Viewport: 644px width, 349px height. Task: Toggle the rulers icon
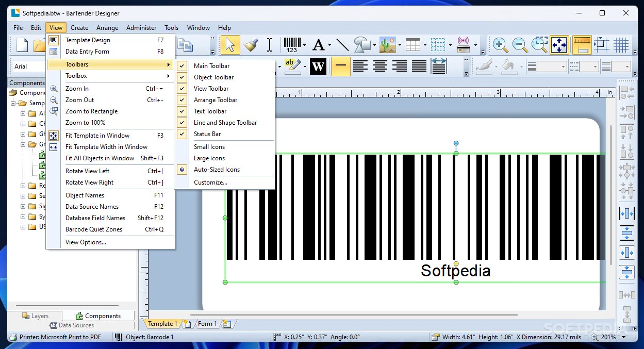pyautogui.click(x=582, y=45)
